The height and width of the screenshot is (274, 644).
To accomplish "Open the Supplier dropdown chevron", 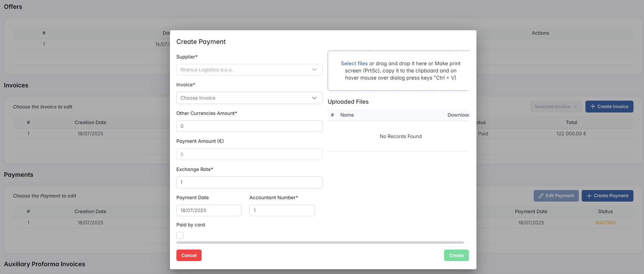I will (x=314, y=70).
